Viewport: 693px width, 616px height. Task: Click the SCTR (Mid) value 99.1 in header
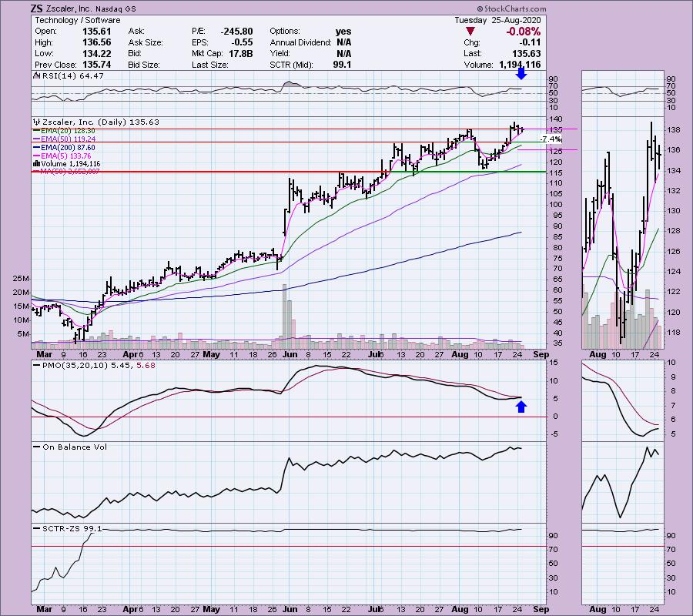pyautogui.click(x=342, y=65)
